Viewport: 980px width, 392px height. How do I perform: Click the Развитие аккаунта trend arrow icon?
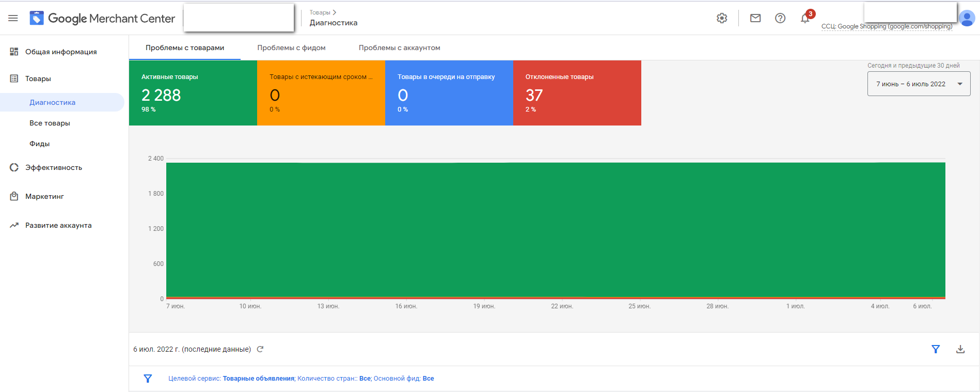(14, 225)
